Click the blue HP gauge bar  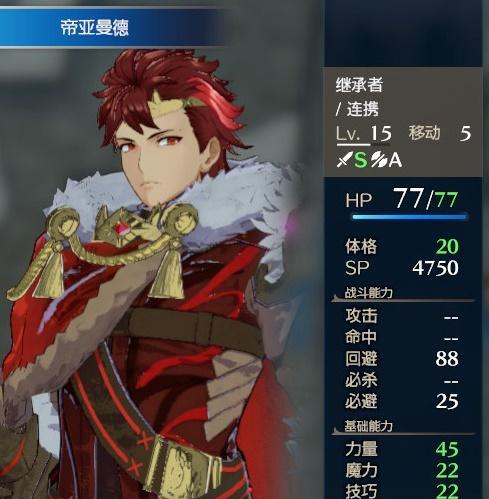tap(410, 217)
